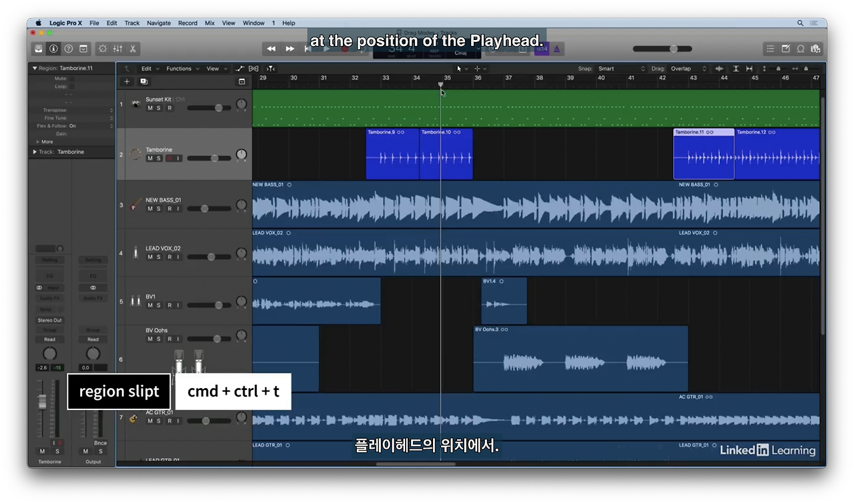Open the Track menu

(x=132, y=23)
